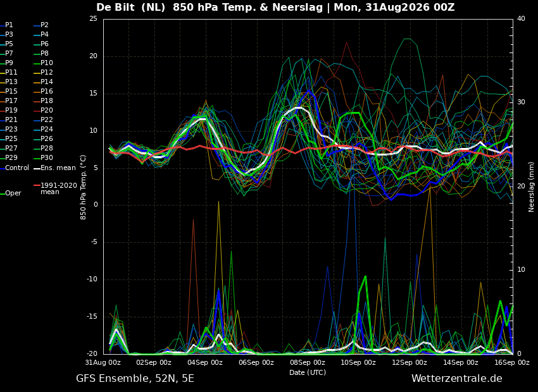Click the P21 legend label

[11, 120]
